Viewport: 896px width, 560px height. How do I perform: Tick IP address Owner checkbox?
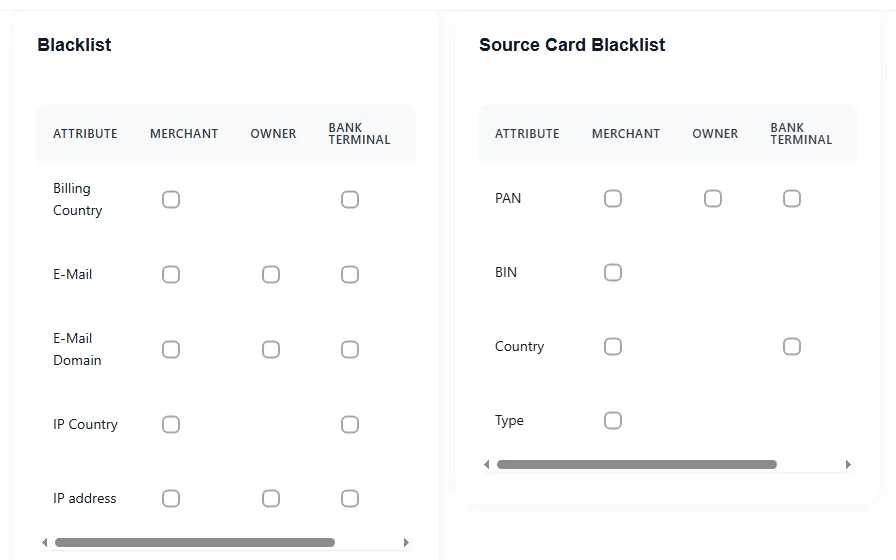tap(271, 498)
